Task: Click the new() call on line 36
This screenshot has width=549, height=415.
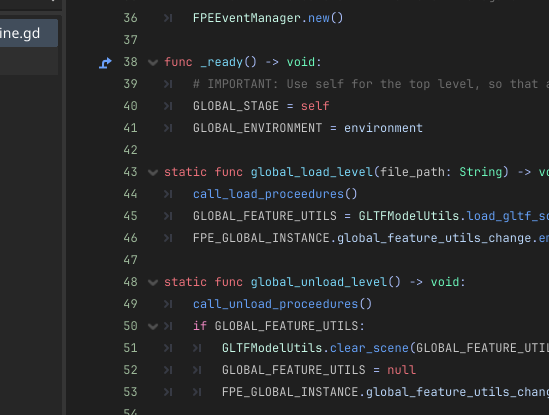Action: coord(326,18)
